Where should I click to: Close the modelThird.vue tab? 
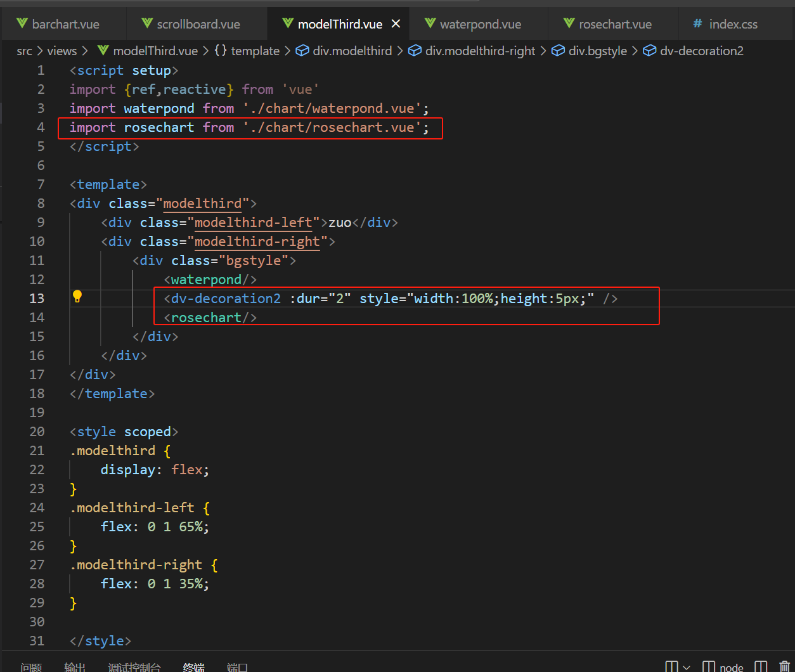pyautogui.click(x=396, y=24)
